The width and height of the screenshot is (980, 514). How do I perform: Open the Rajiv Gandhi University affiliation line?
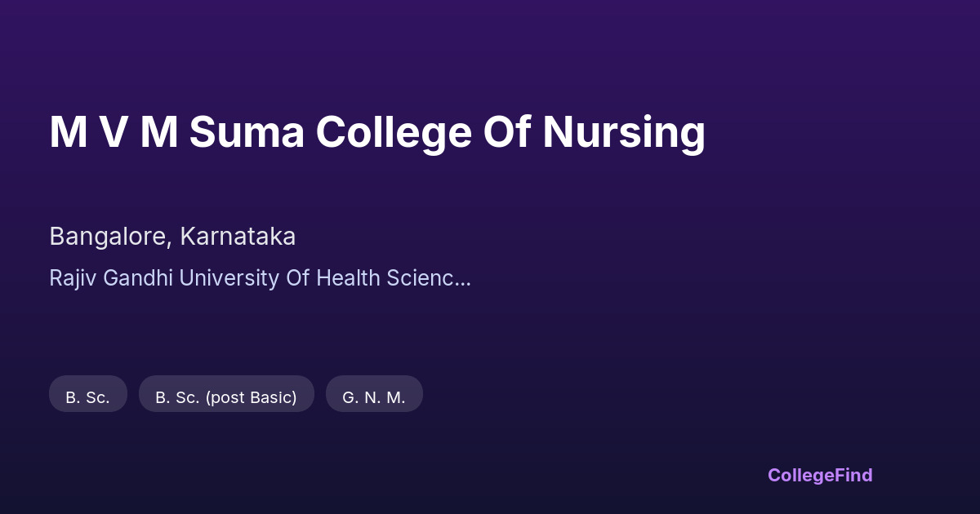[x=260, y=278]
